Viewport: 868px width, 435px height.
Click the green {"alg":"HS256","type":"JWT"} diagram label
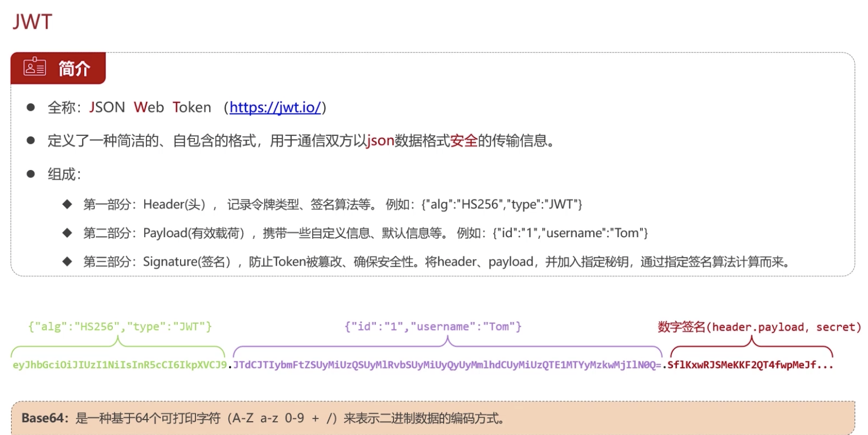pyautogui.click(x=120, y=326)
